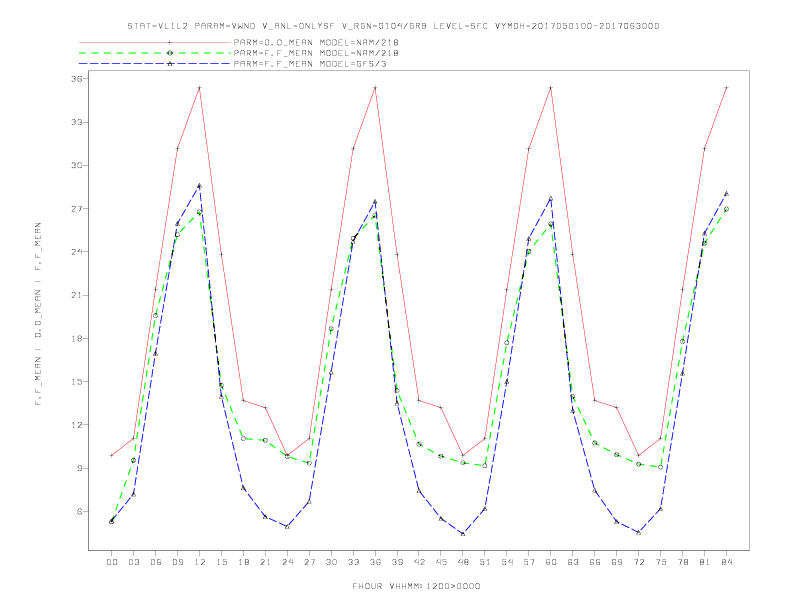This screenshot has height=612, width=792.
Task: Click x-axis forecast hour 51
Action: 485,562
